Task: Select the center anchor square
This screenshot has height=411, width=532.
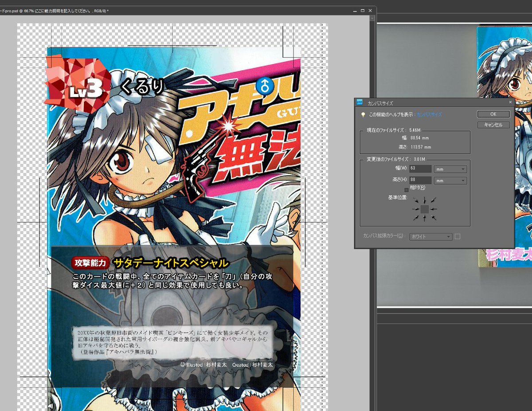Action: tap(425, 209)
